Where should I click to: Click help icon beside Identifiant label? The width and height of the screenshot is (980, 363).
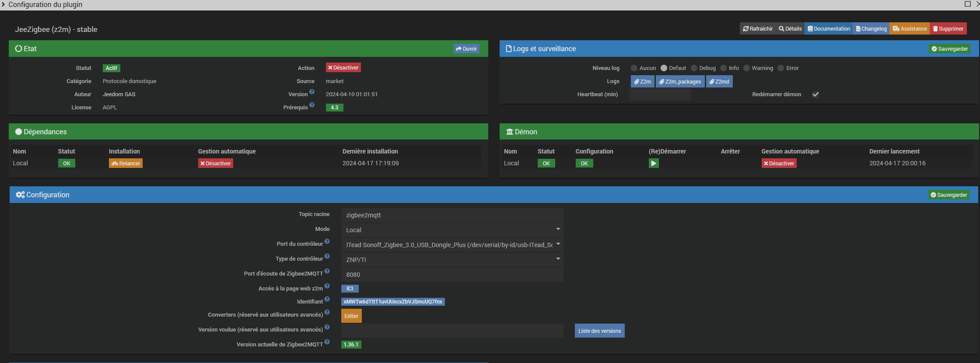(327, 299)
